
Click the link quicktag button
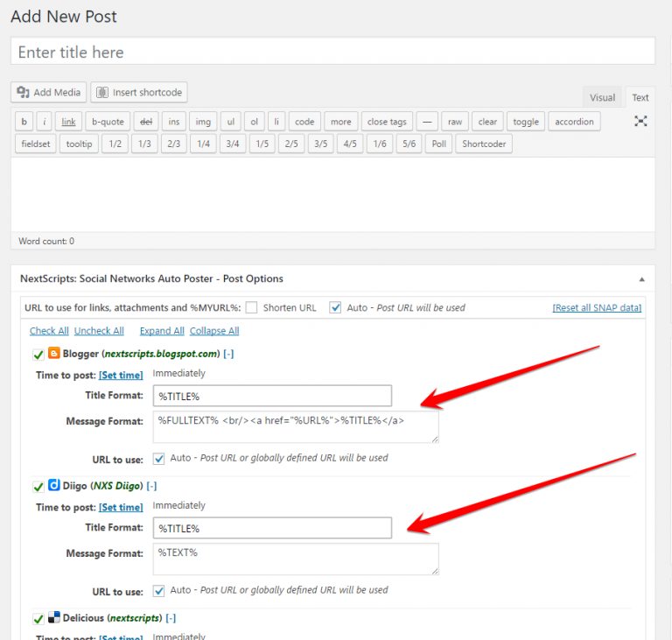68,122
